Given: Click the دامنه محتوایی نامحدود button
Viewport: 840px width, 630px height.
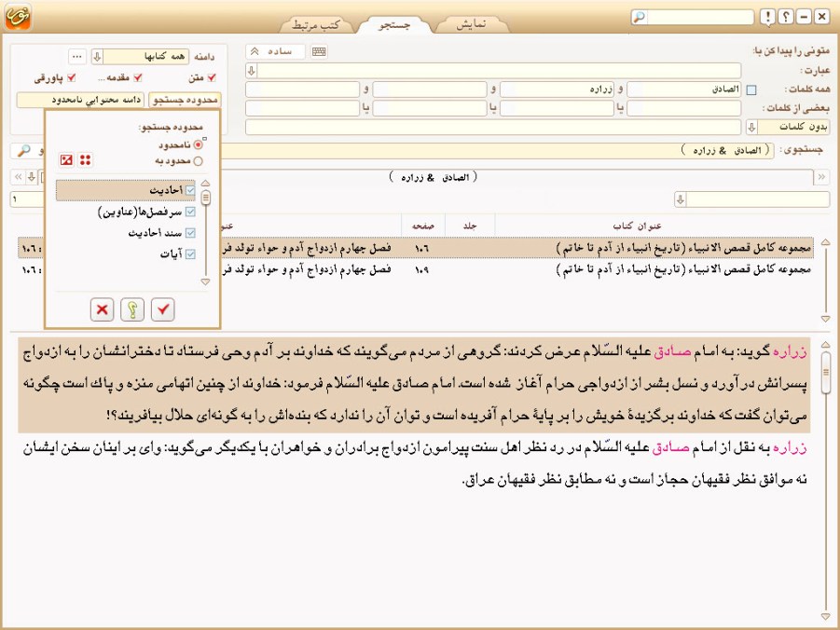Looking at the screenshot, I should 80,100.
